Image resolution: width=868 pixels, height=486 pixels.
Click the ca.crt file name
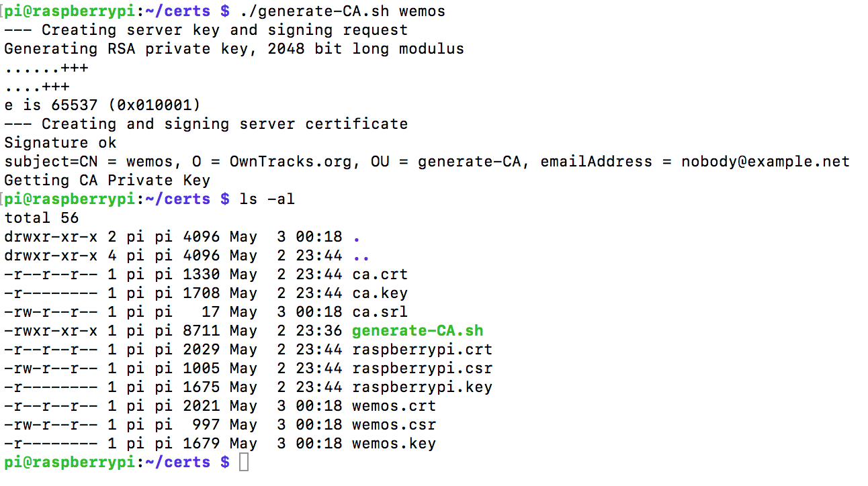pos(380,275)
